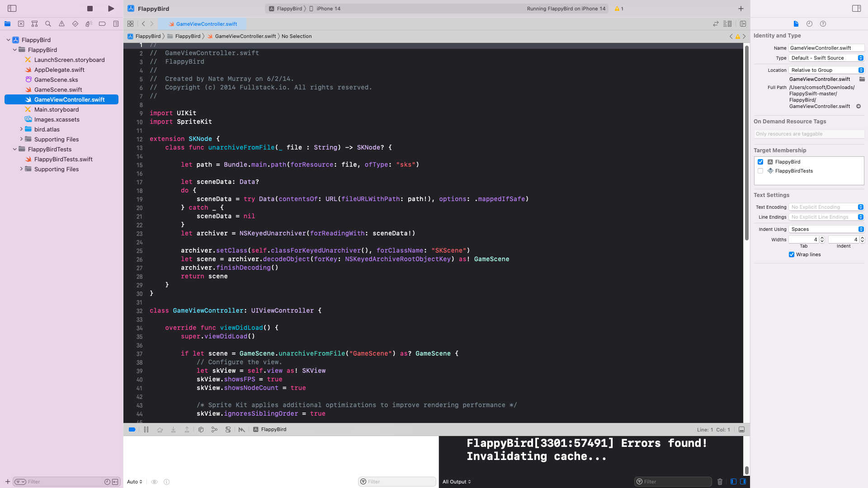Open the Find navigator magnifier icon
868x488 pixels.
[x=48, y=24]
